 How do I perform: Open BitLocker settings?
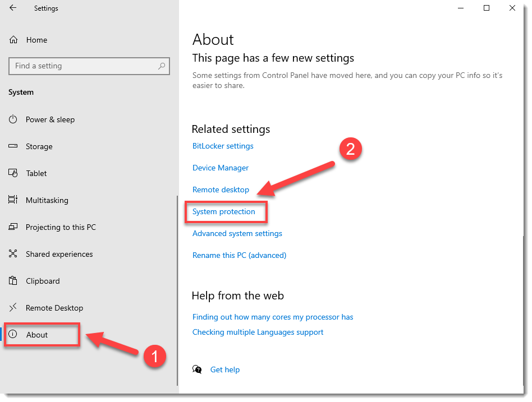tap(223, 146)
